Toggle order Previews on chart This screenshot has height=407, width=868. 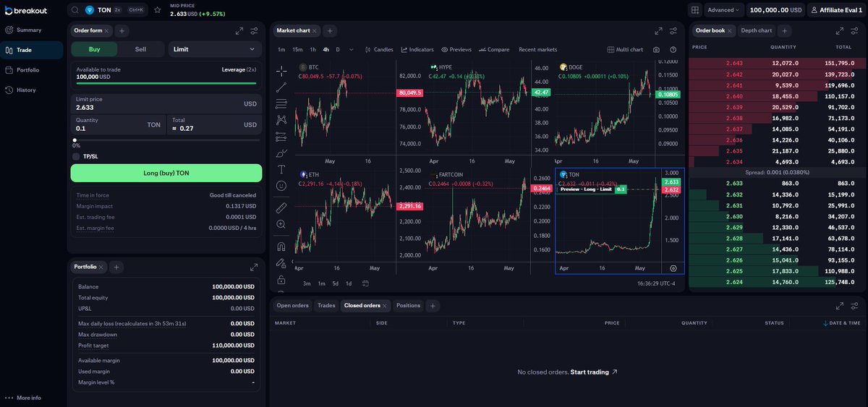click(456, 50)
